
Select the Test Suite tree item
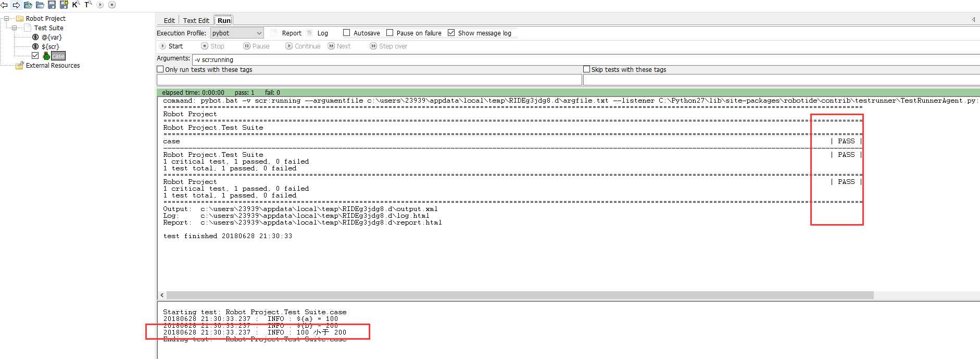49,28
